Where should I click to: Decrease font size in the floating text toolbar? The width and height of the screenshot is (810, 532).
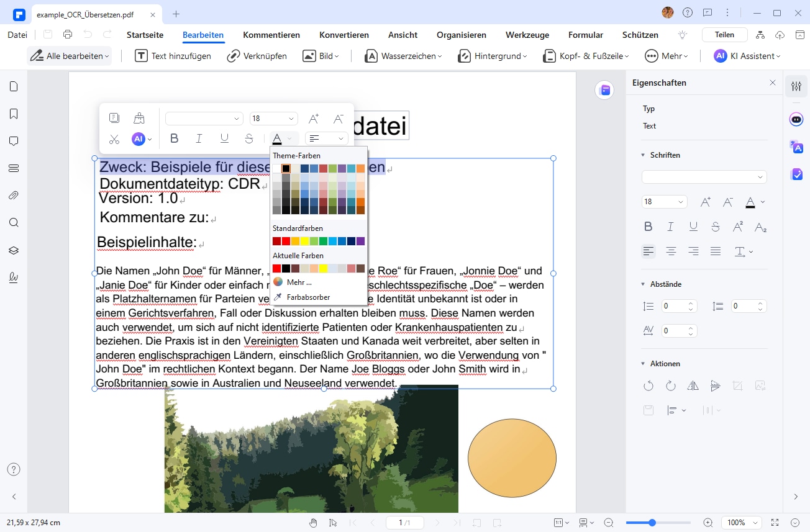point(338,119)
